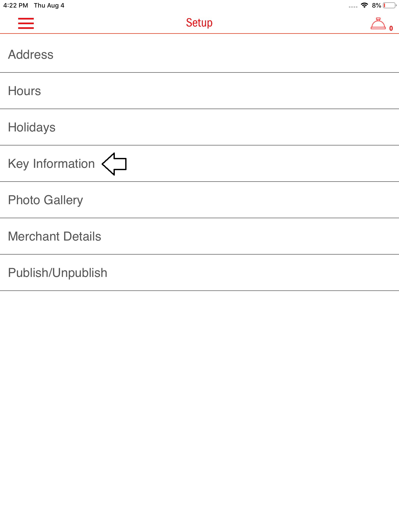Tap the red line under the header

tap(199, 34)
